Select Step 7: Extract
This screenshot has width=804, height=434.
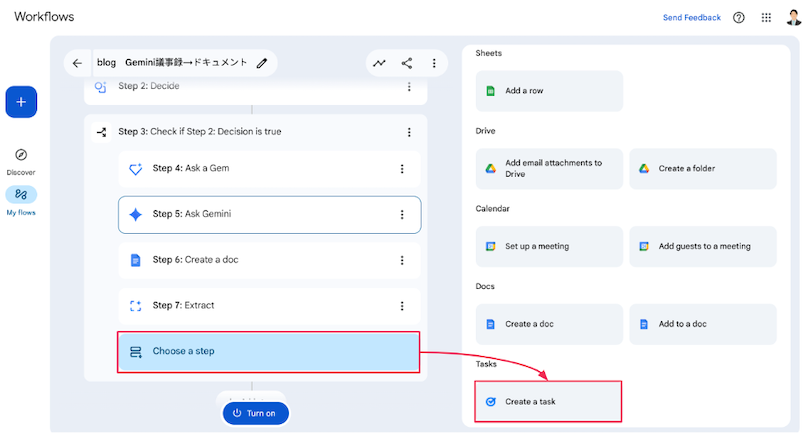point(269,306)
